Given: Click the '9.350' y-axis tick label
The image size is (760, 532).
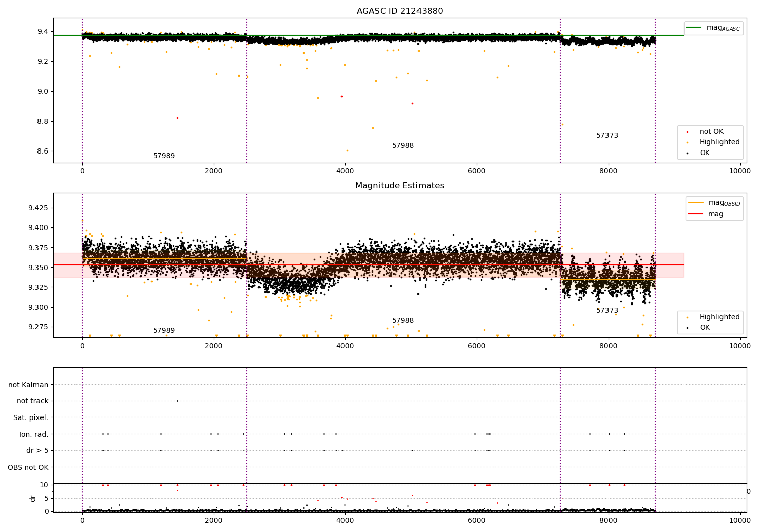Looking at the screenshot, I should click(39, 268).
